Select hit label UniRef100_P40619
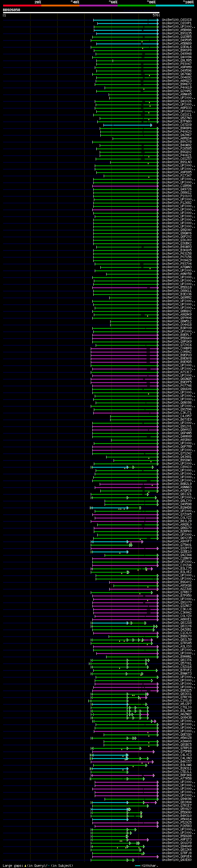The height and width of the screenshot is (868, 197). click(x=177, y=88)
